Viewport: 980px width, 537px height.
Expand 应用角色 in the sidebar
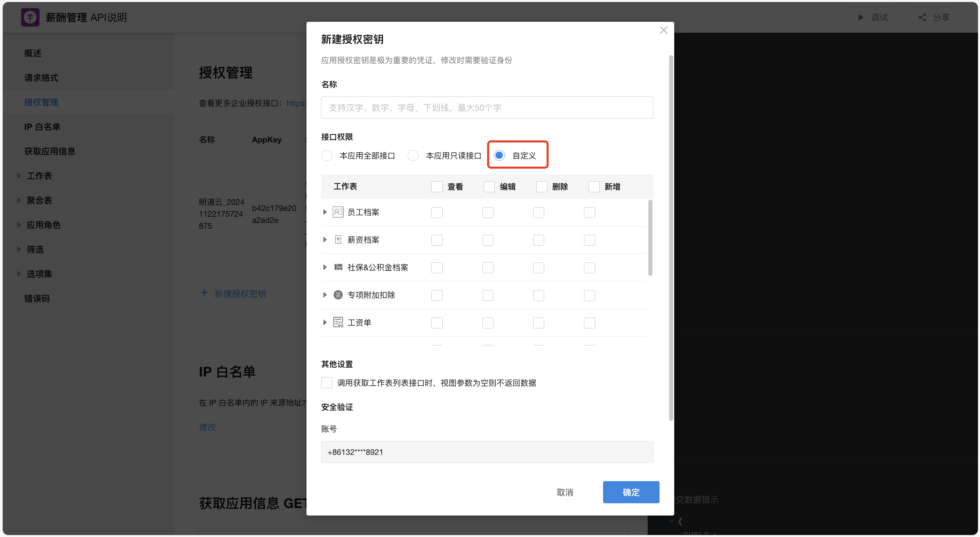coord(19,225)
